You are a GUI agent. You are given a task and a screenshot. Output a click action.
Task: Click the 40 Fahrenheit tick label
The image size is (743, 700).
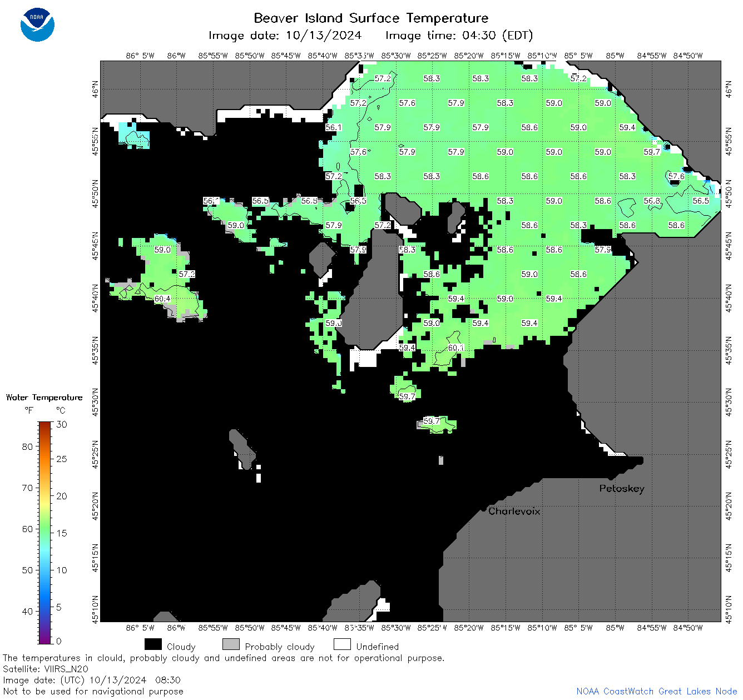point(27,612)
